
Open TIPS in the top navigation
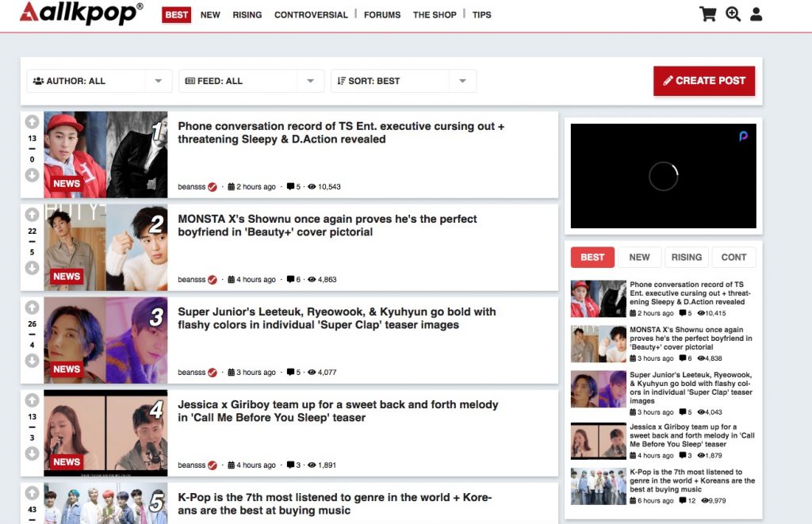[x=481, y=15]
